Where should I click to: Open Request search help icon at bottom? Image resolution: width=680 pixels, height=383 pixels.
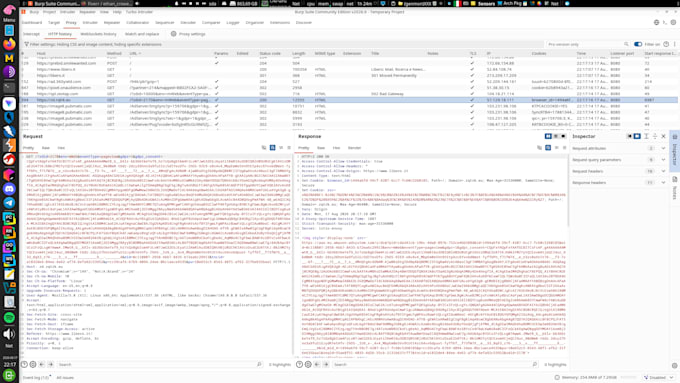pyautogui.click(x=24, y=365)
